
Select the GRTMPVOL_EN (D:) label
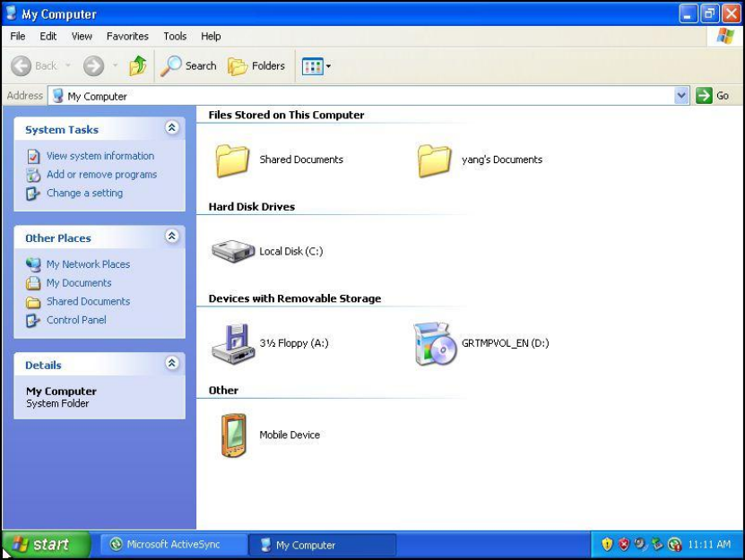[x=505, y=343]
